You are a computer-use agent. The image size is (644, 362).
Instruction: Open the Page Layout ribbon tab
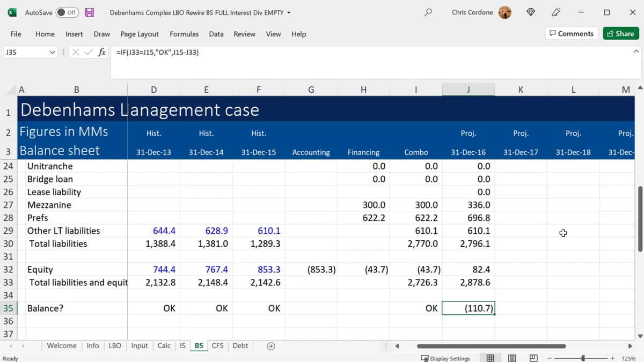tap(140, 34)
